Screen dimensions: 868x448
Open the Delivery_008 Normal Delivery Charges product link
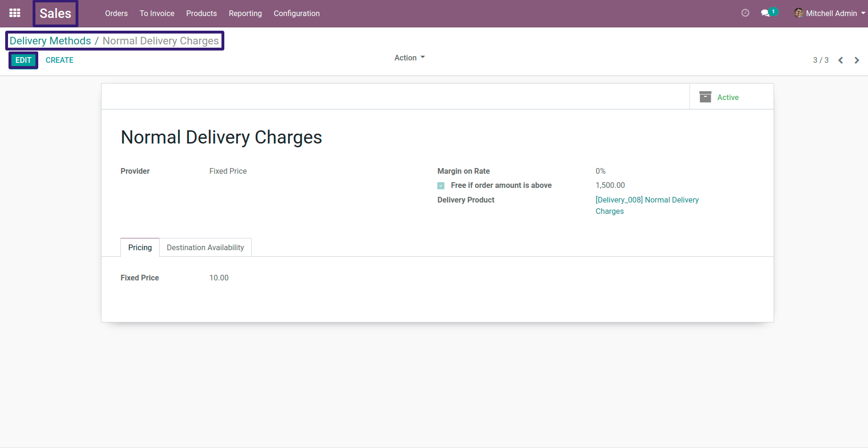tap(647, 205)
